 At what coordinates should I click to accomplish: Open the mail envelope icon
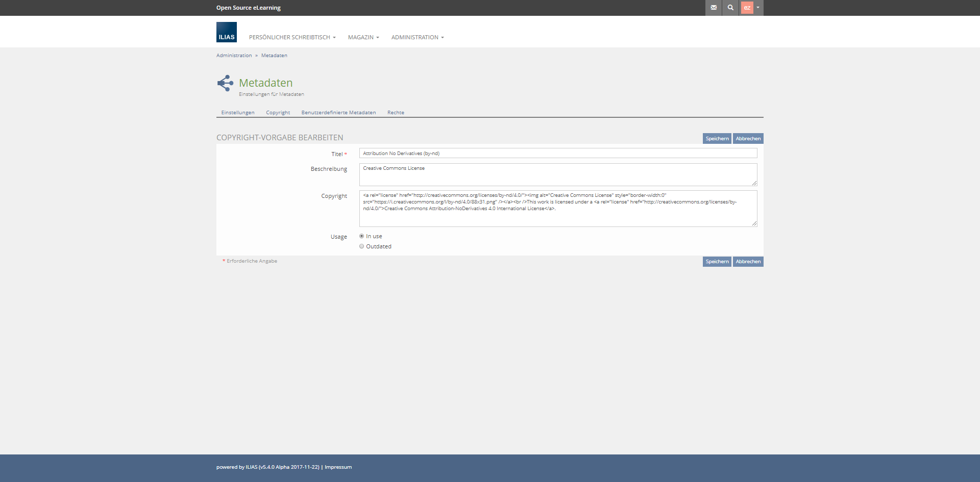coord(714,8)
